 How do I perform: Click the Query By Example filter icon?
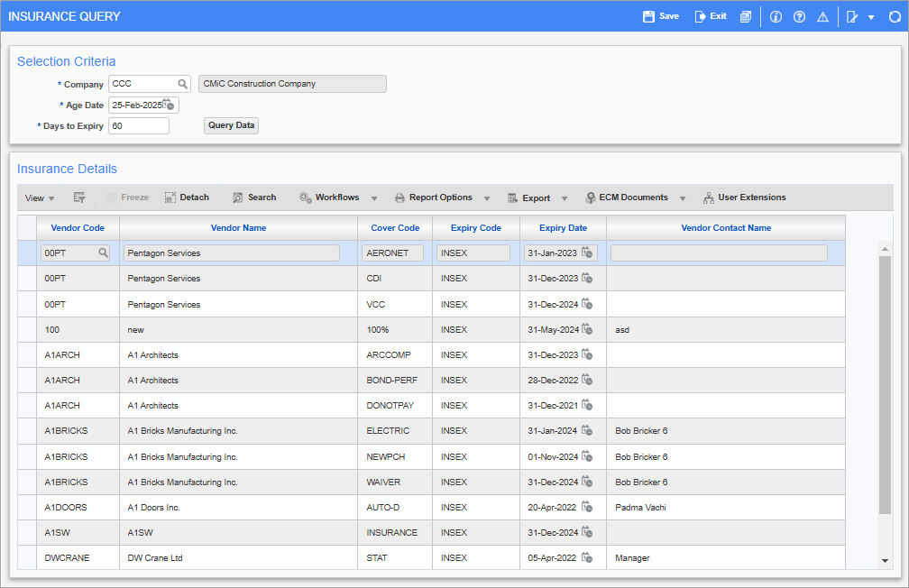tap(79, 198)
